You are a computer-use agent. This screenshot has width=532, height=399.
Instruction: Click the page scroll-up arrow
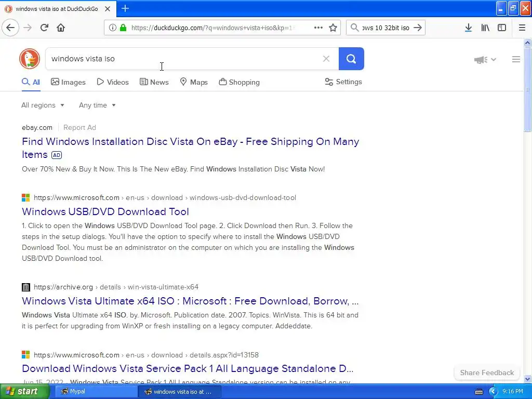pos(527,43)
